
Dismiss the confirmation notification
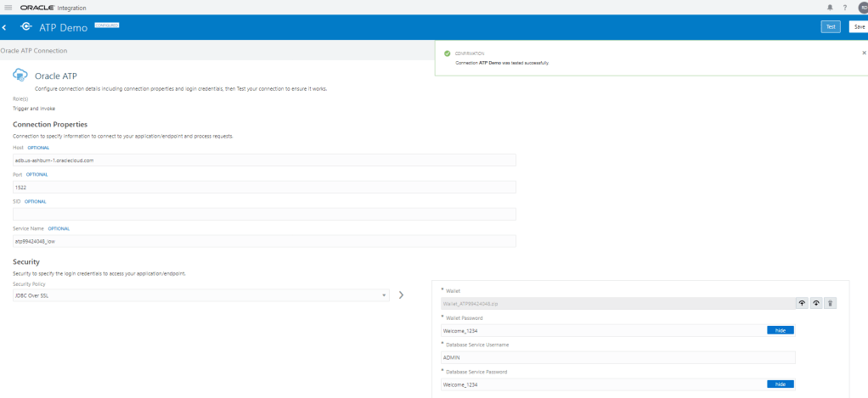pyautogui.click(x=864, y=53)
